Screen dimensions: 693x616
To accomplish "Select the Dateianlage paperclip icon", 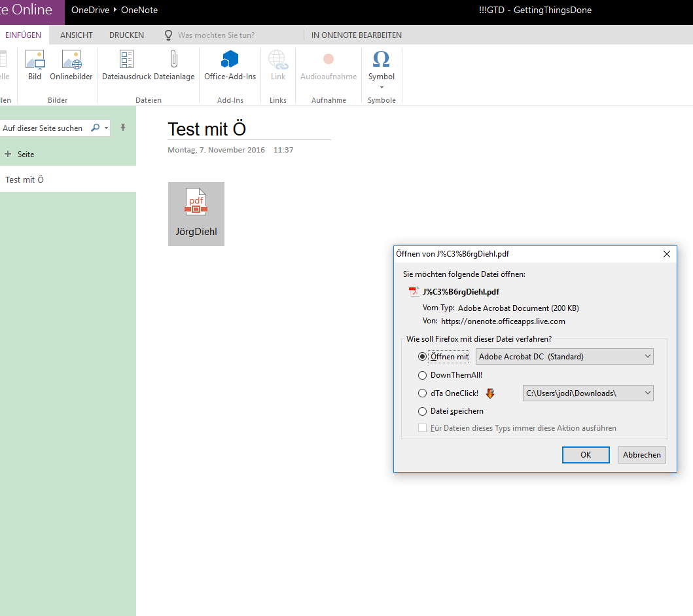I will pyautogui.click(x=173, y=60).
